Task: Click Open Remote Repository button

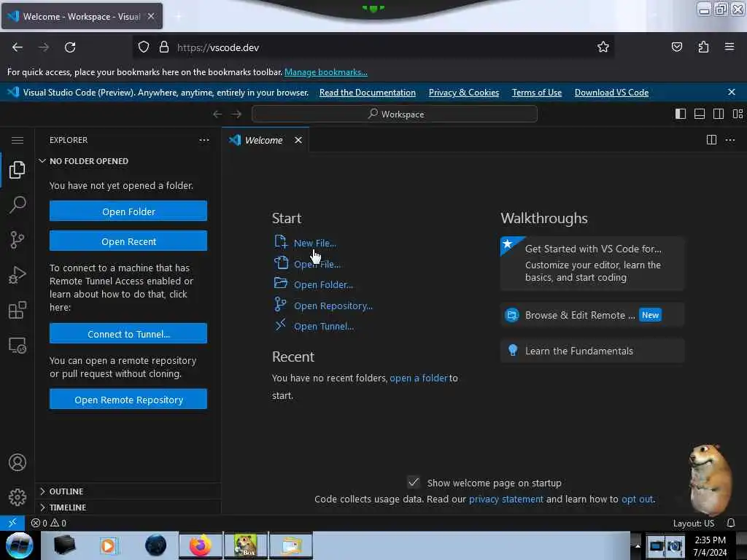Action: [x=128, y=399]
